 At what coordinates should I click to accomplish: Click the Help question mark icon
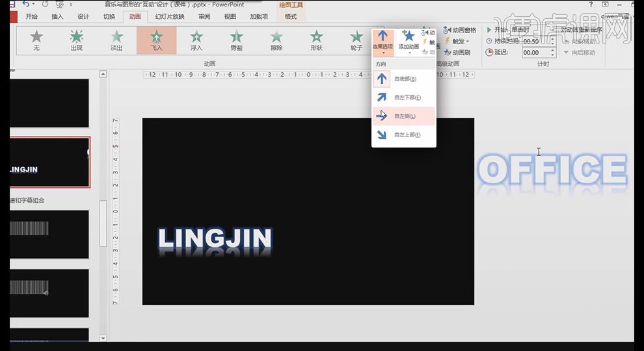(591, 4)
